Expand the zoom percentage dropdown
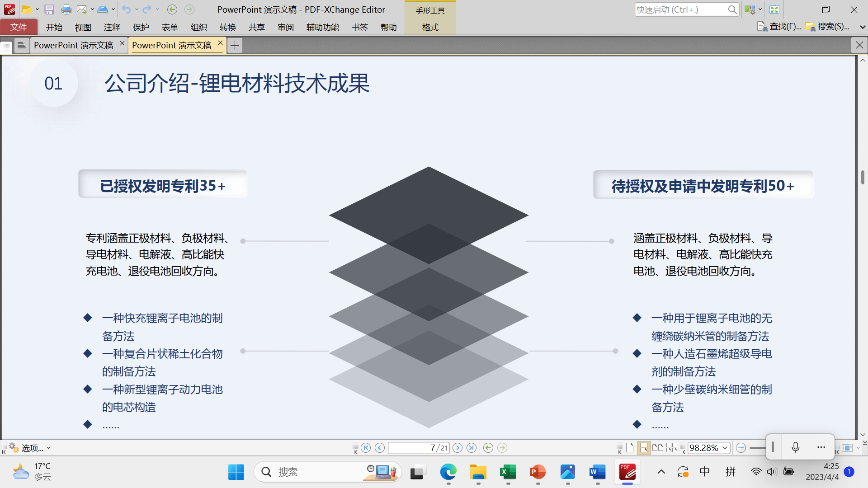868x488 pixels. tap(725, 448)
